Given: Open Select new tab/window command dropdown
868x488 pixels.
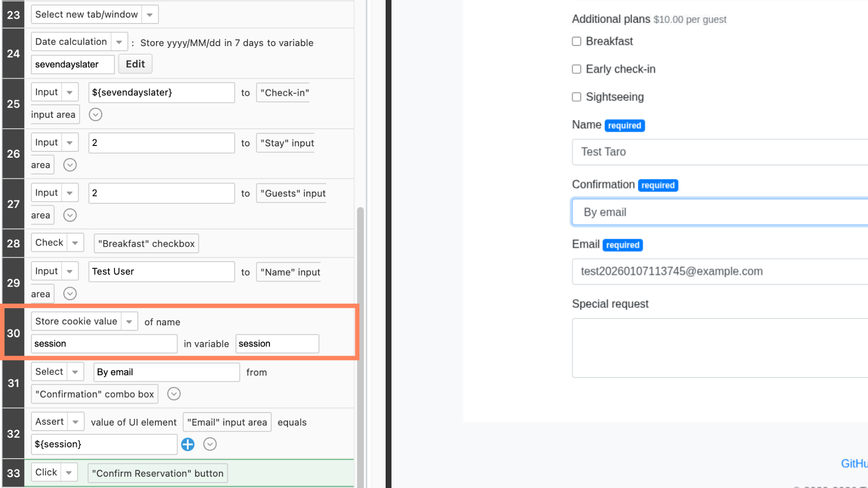Looking at the screenshot, I should 150,15.
